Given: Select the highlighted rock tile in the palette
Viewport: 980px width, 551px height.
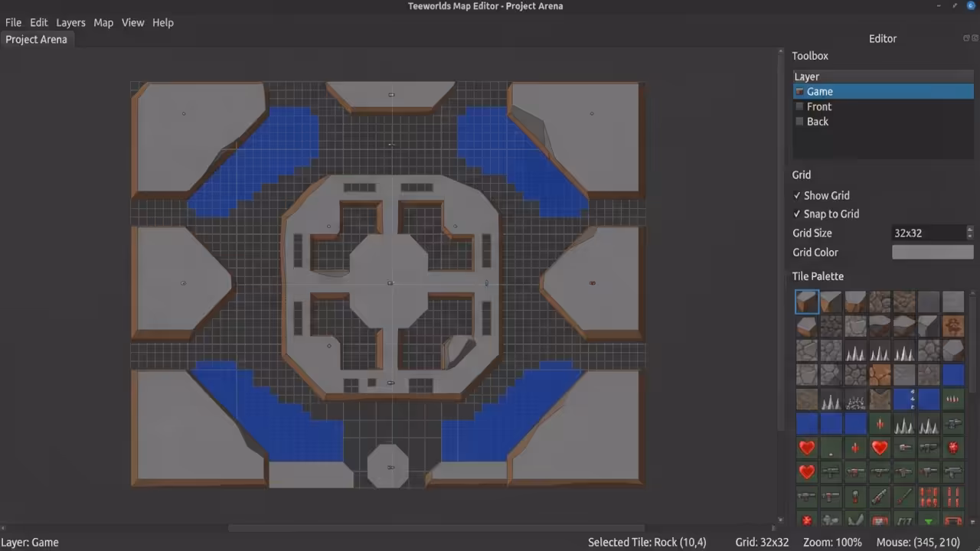Looking at the screenshot, I should [807, 302].
